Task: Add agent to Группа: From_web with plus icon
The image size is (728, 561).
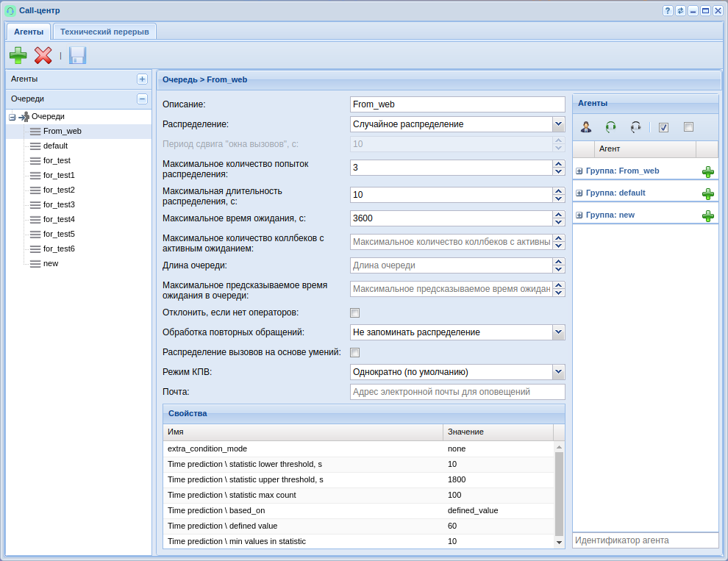Action: click(707, 171)
